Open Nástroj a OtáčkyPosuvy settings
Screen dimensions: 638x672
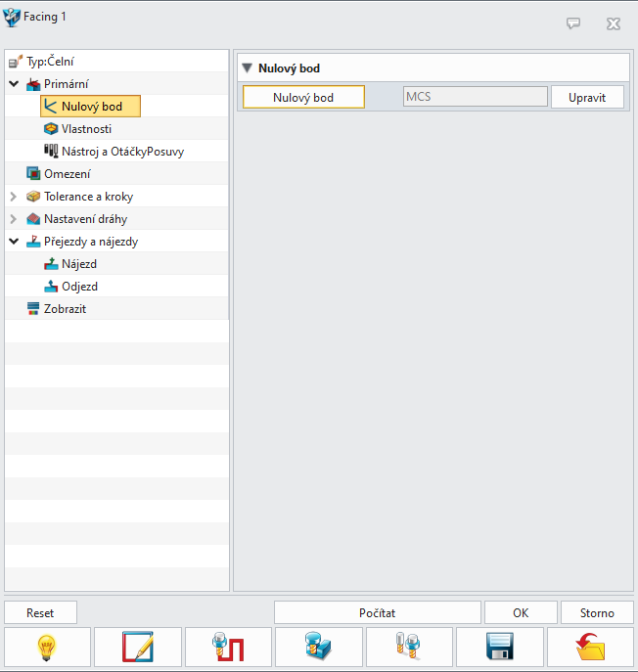click(x=122, y=152)
